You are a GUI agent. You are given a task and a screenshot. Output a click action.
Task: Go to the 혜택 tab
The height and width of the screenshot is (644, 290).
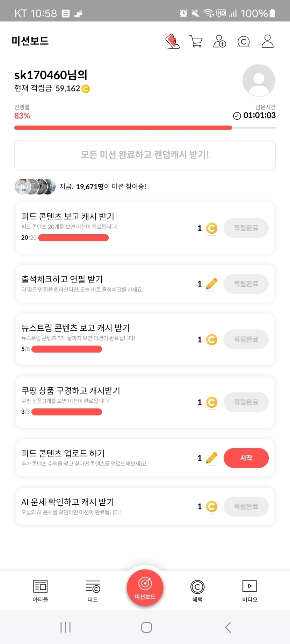[x=197, y=591]
